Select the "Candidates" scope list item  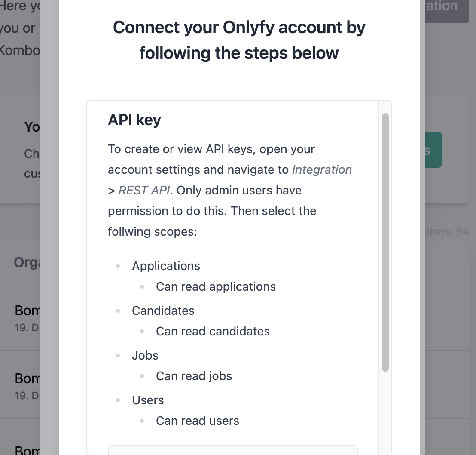[163, 311]
